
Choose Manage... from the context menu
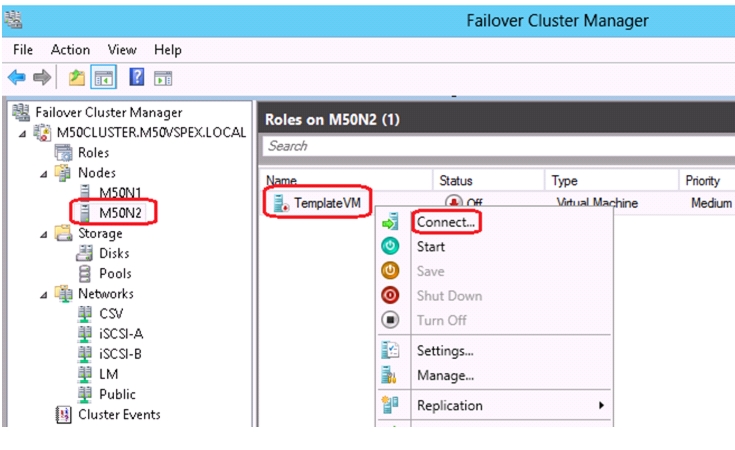coord(445,375)
